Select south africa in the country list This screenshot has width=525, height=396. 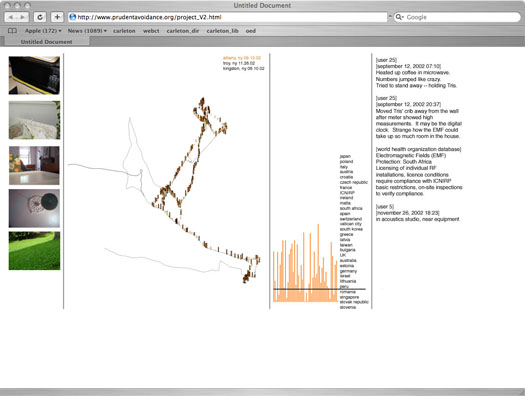(x=351, y=208)
